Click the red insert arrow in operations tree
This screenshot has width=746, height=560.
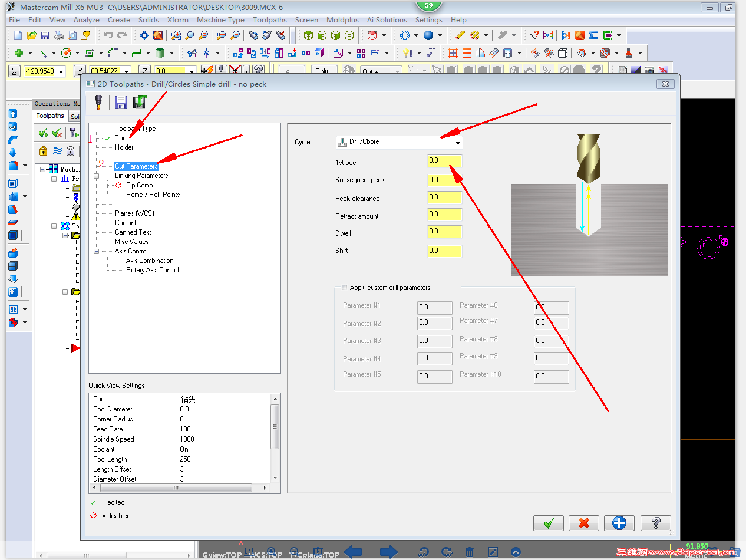tap(75, 348)
